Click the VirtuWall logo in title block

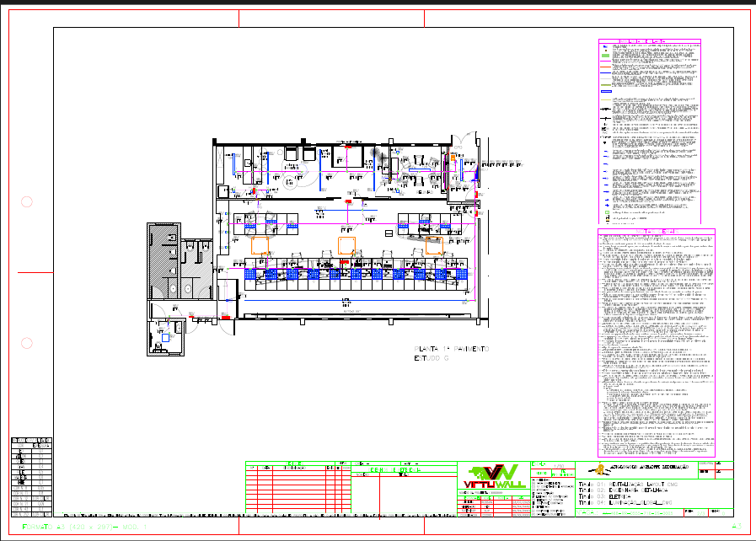pos(493,476)
